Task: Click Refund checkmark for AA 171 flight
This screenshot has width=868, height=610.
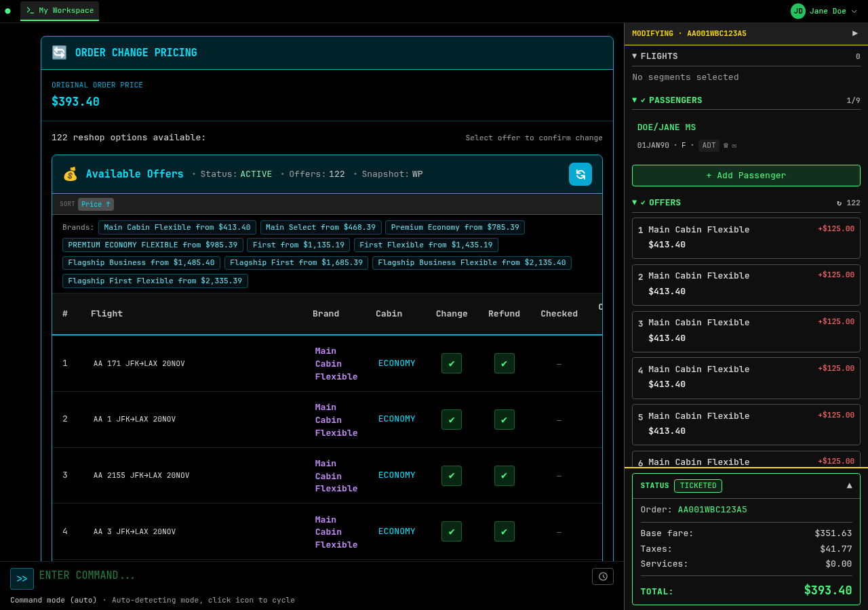Action: (x=505, y=363)
